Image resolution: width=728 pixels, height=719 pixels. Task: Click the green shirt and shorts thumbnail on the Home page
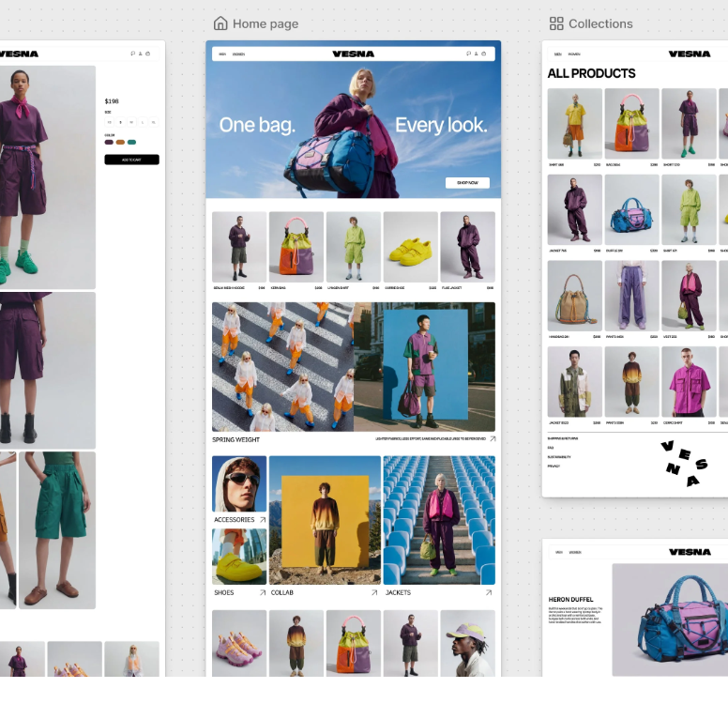pyautogui.click(x=354, y=247)
